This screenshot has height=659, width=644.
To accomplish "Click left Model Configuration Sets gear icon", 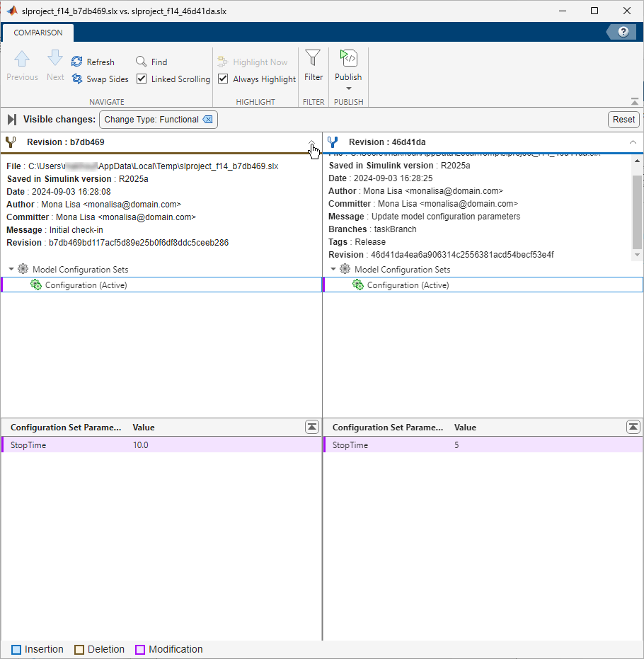I will point(23,269).
